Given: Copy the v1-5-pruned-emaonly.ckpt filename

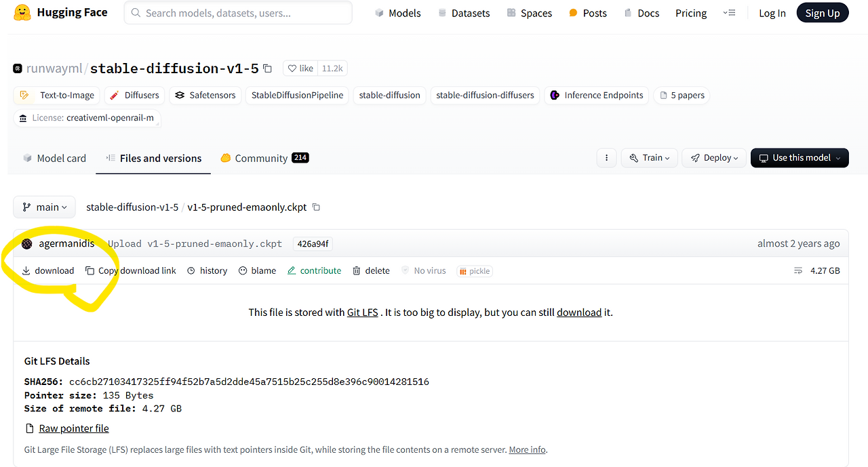Looking at the screenshot, I should [316, 207].
